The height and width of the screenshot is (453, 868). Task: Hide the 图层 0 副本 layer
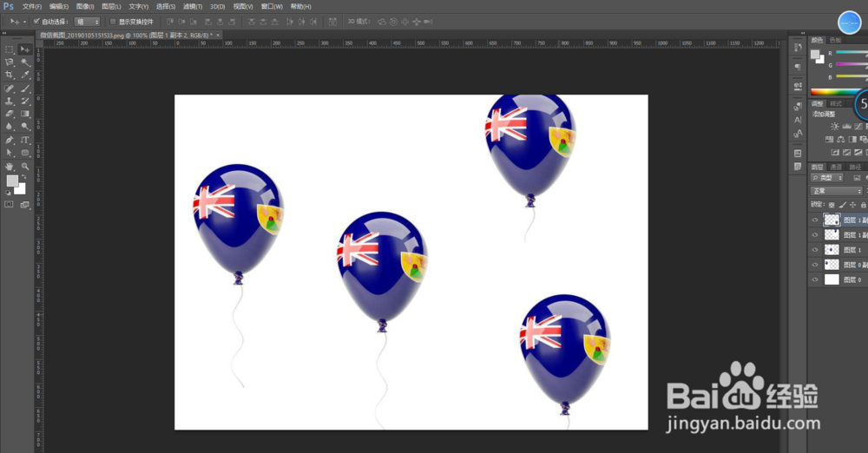815,265
